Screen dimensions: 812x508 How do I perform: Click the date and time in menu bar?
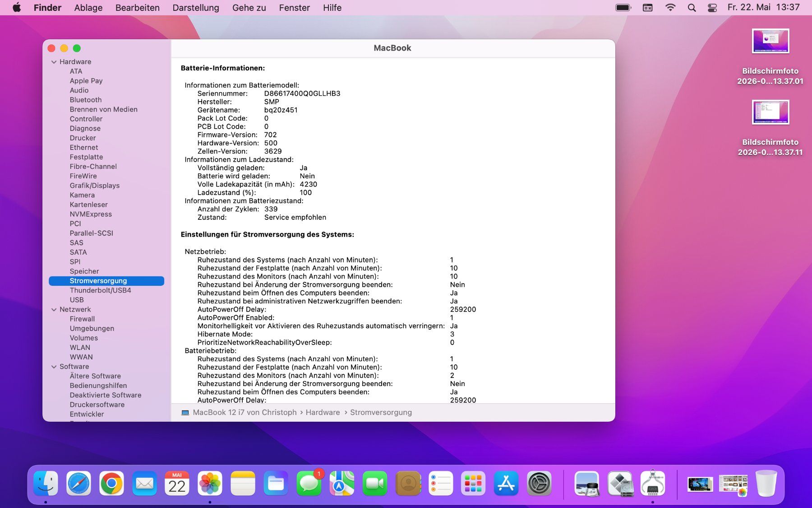(x=764, y=8)
